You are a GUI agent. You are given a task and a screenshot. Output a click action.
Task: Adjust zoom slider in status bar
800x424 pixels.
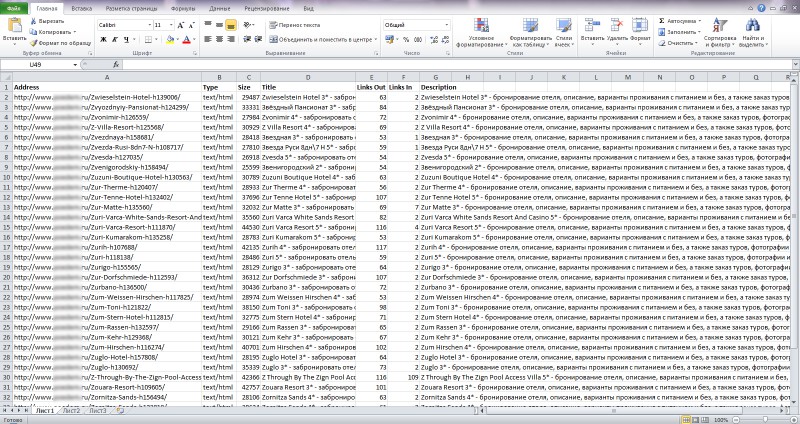click(x=765, y=419)
